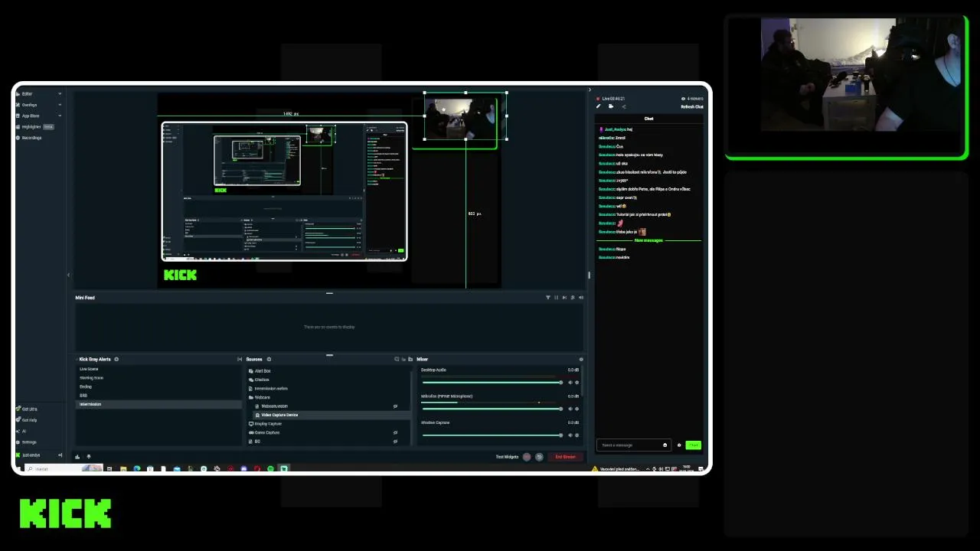Open the performance stats icon in the footer
The width and height of the screenshot is (980, 551).
(x=77, y=457)
